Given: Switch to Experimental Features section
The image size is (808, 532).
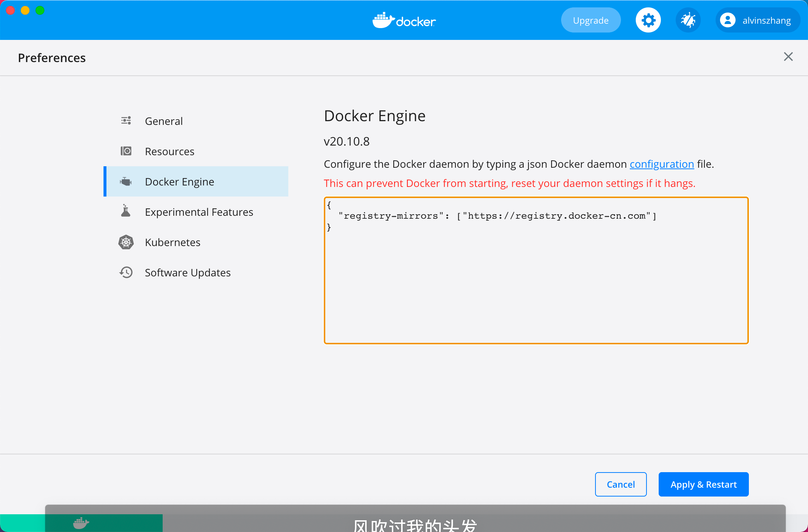Looking at the screenshot, I should (x=196, y=212).
